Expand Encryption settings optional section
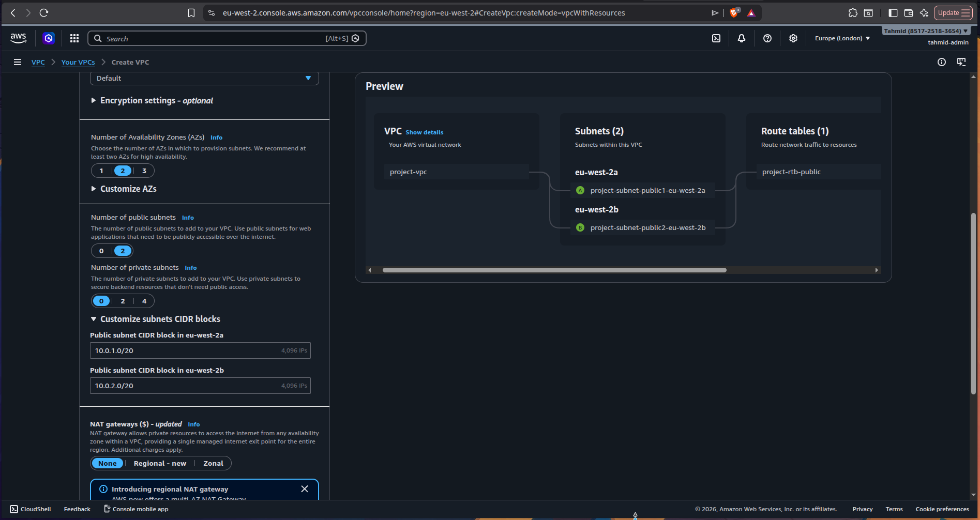 pyautogui.click(x=152, y=100)
